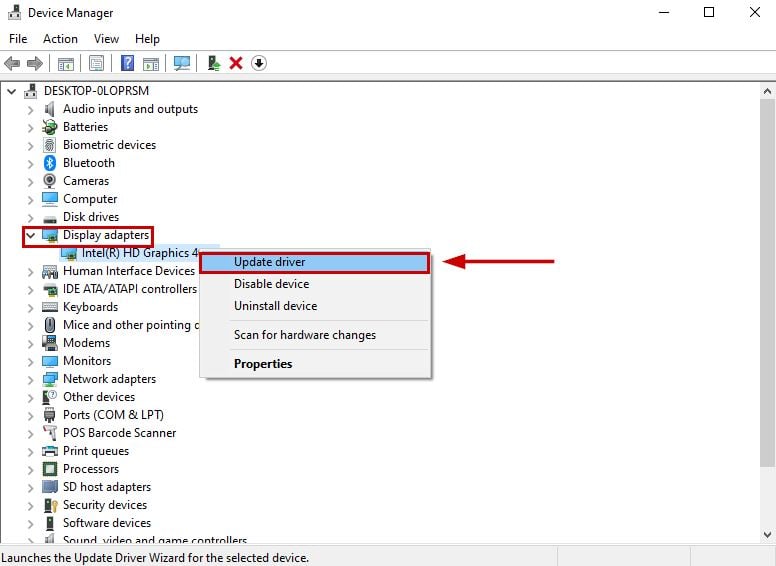Expand the Network adapters category
The image size is (776, 566).
[30, 379]
